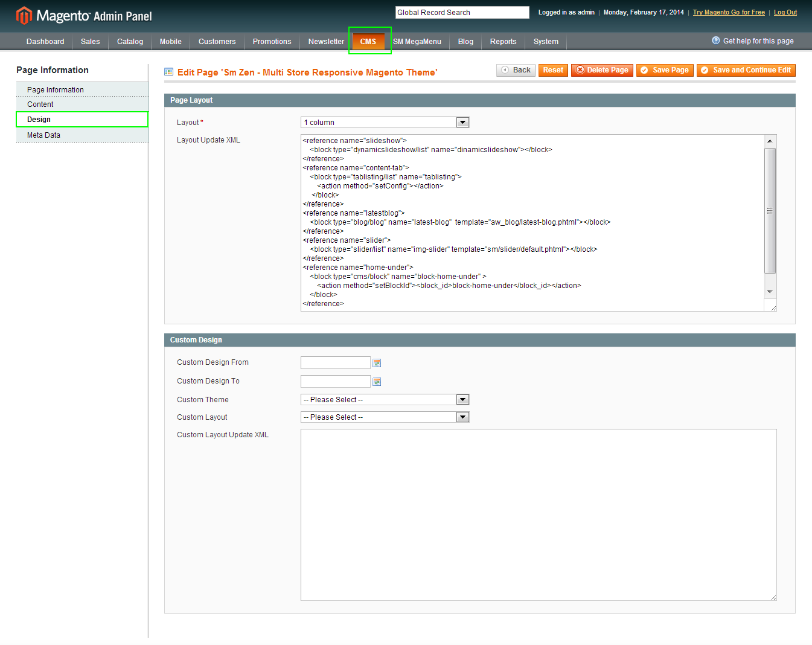
Task: Open the Mobile menu
Action: pyautogui.click(x=171, y=42)
